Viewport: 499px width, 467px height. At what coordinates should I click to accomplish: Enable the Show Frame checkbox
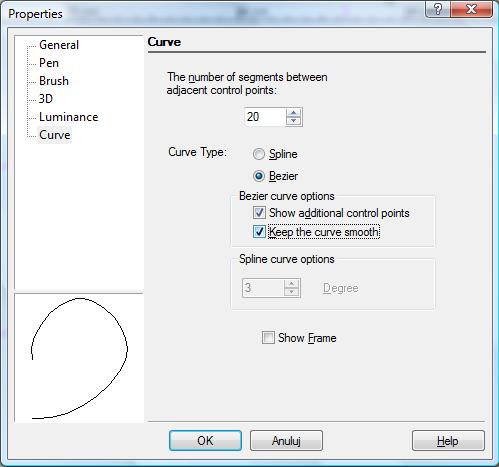[268, 338]
